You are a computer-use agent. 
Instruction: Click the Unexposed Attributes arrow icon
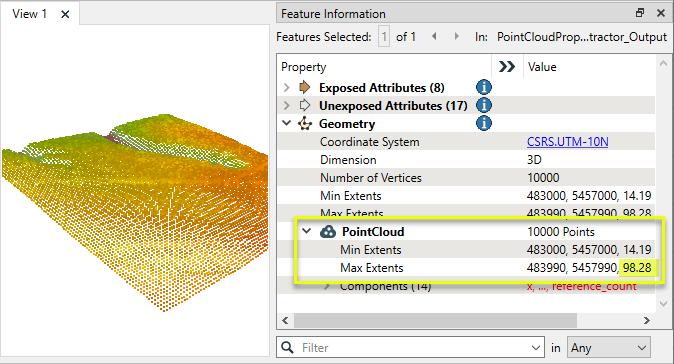click(305, 105)
